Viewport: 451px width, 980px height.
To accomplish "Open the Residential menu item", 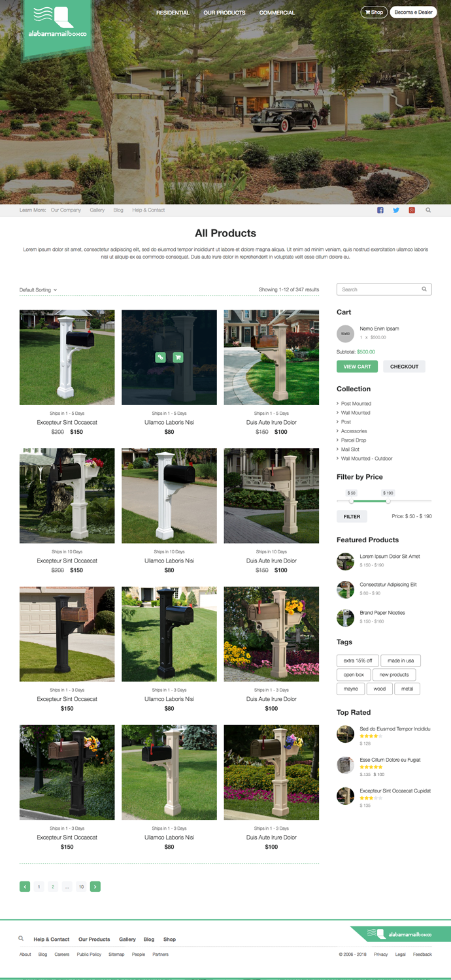I will tap(173, 12).
